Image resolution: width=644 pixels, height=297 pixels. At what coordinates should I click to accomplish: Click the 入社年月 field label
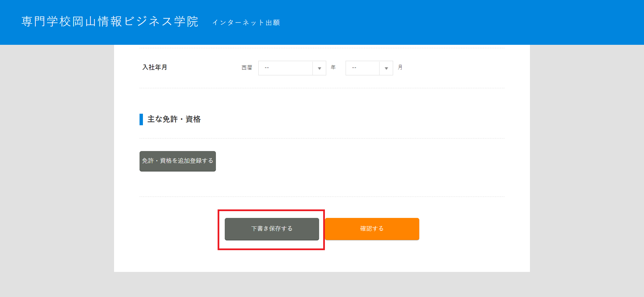pyautogui.click(x=154, y=67)
